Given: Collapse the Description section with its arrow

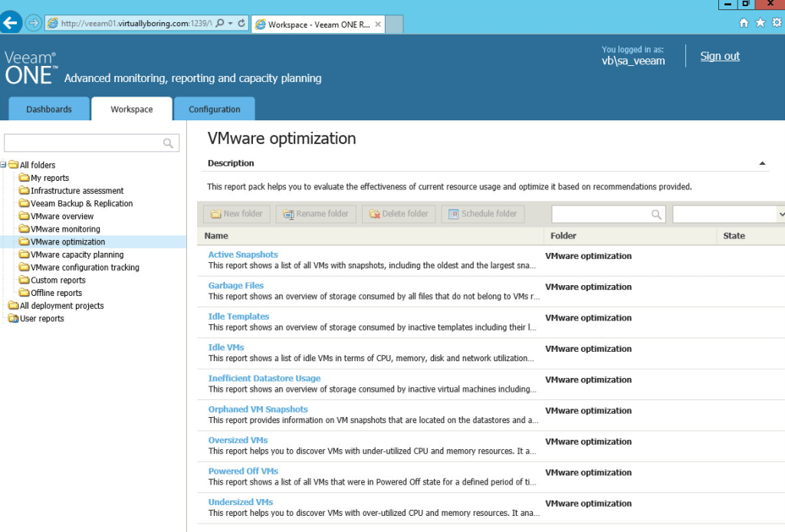Looking at the screenshot, I should click(762, 163).
